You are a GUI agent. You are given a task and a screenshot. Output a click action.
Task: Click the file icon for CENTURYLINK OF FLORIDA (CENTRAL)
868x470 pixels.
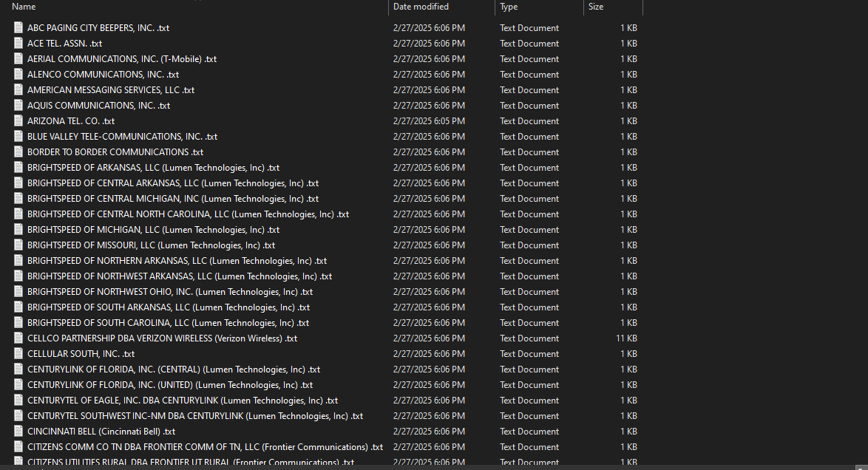18,368
